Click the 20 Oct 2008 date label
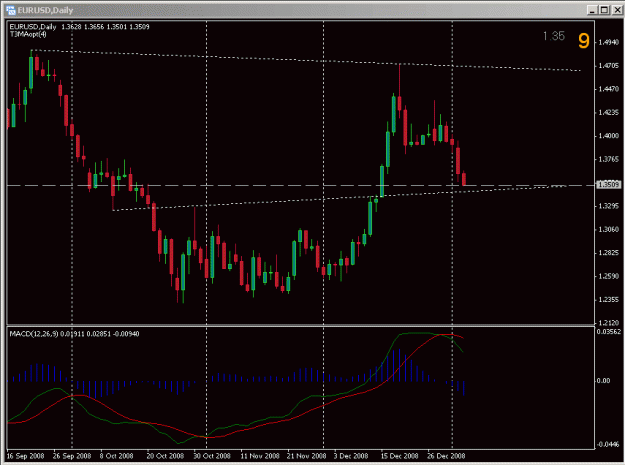 pos(165,456)
